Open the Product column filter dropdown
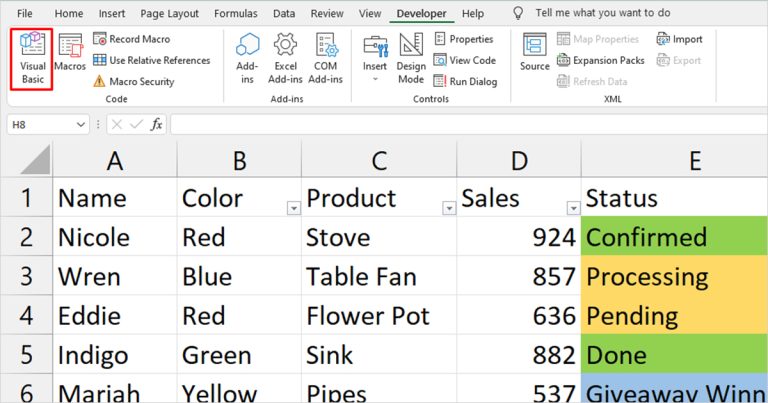 (x=449, y=209)
